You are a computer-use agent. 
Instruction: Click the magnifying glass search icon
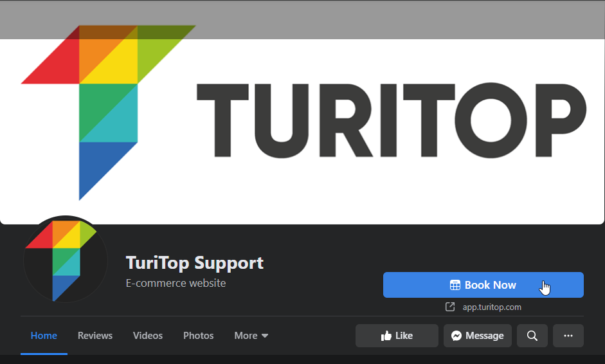(x=532, y=336)
